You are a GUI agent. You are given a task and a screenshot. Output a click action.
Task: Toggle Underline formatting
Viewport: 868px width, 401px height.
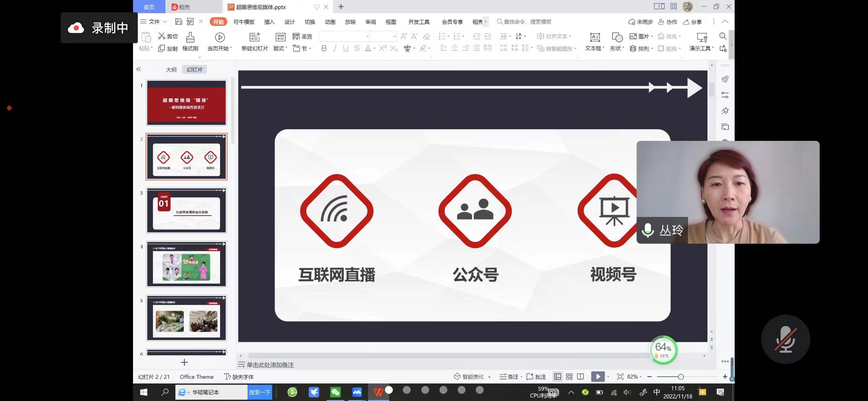click(x=346, y=48)
